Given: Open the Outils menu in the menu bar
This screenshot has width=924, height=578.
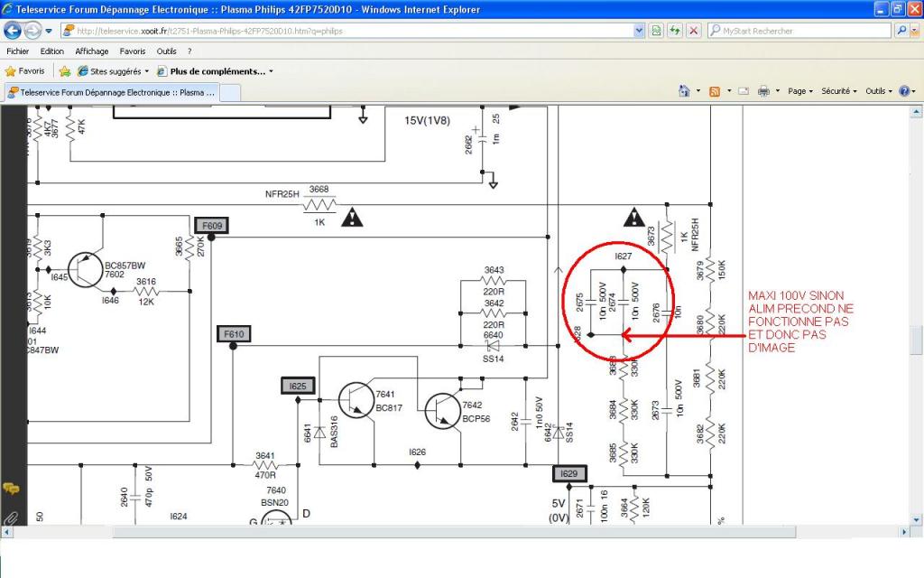Looking at the screenshot, I should pyautogui.click(x=166, y=51).
